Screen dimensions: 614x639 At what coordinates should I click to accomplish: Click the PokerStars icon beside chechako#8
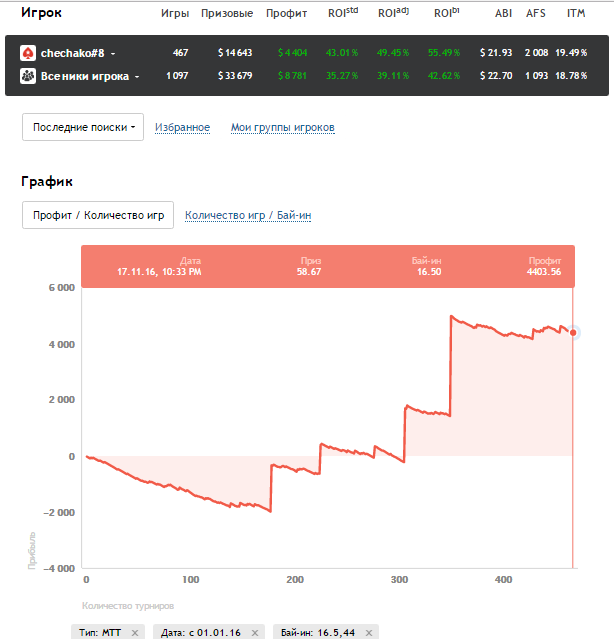tap(28, 53)
